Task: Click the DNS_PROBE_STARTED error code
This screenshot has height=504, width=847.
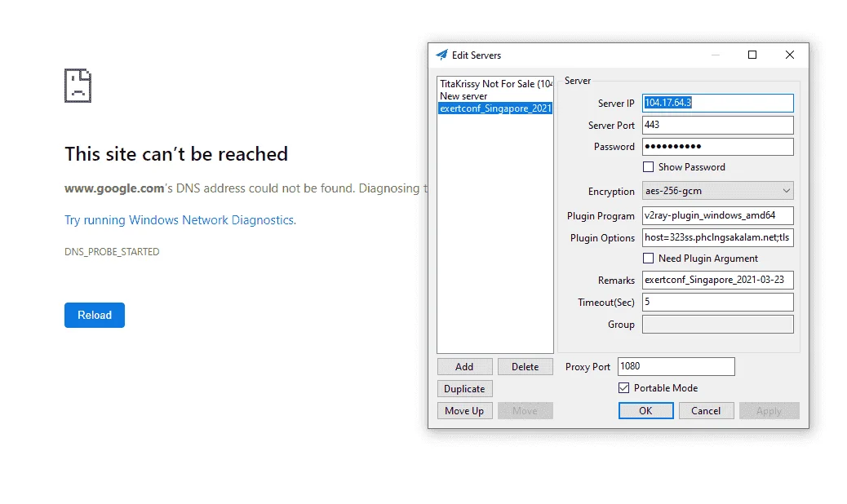Action: [x=112, y=252]
